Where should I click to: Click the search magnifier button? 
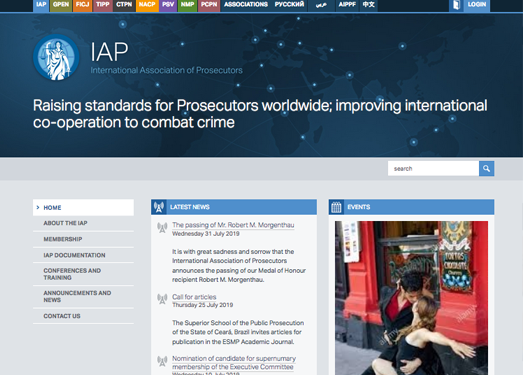click(x=486, y=168)
